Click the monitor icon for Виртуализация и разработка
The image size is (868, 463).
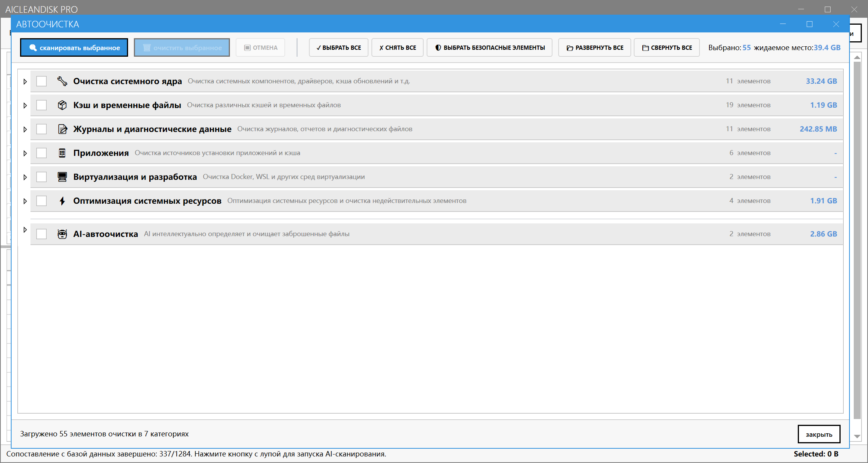[62, 177]
